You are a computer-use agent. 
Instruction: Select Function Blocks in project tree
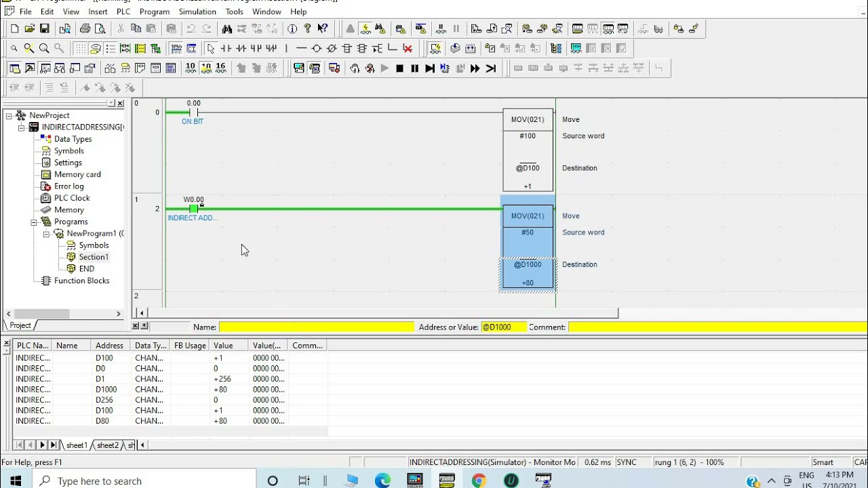pyautogui.click(x=81, y=281)
